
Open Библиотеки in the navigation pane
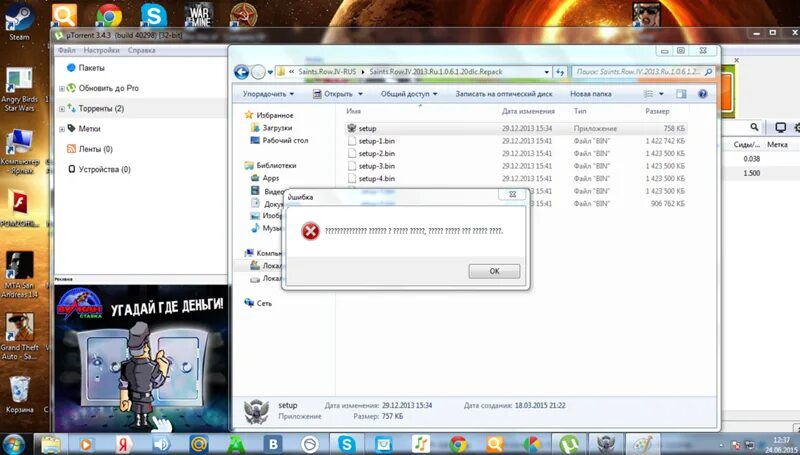[276, 165]
